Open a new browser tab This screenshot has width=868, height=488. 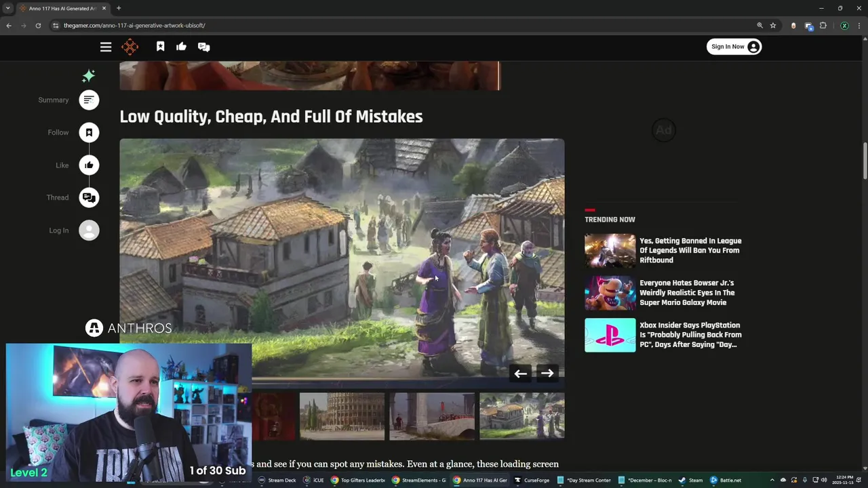(119, 8)
